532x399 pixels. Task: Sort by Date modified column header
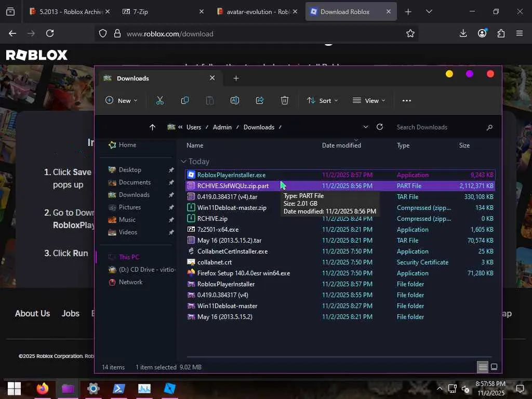(341, 145)
